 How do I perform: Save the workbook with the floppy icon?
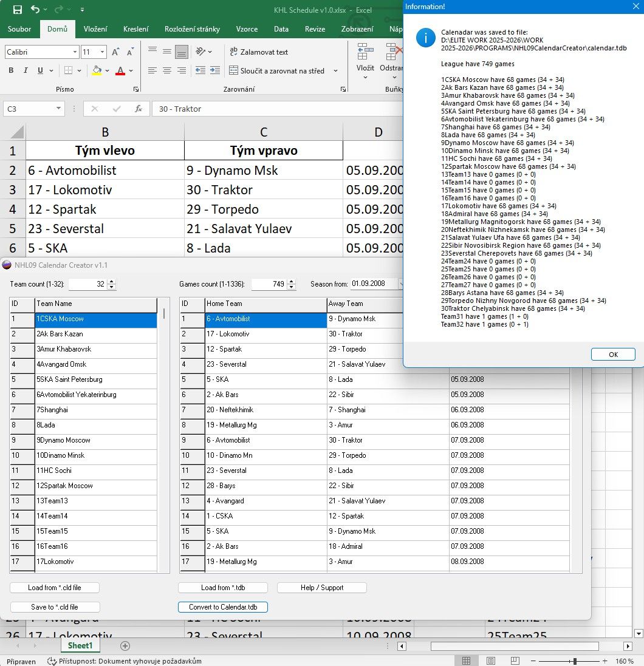tap(18, 9)
